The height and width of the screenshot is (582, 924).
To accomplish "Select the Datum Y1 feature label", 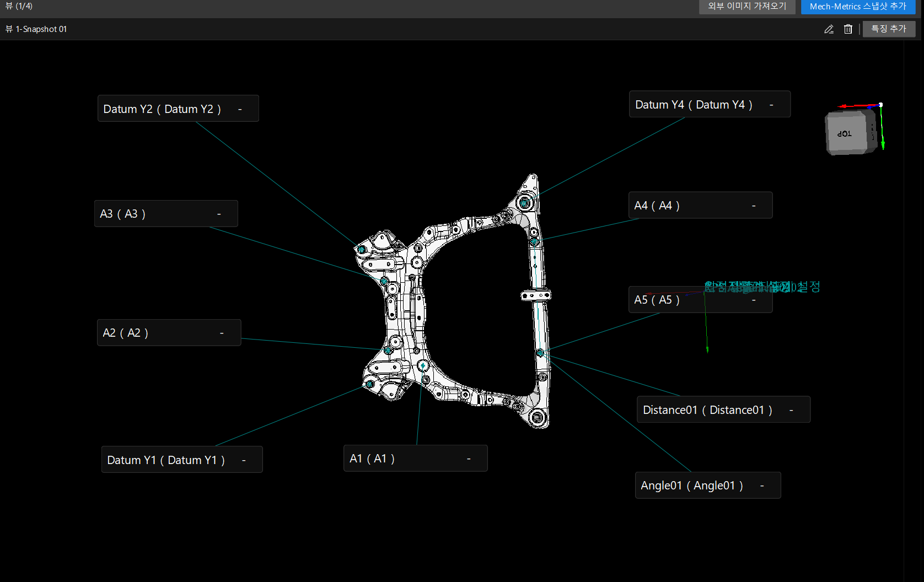I will click(x=182, y=460).
